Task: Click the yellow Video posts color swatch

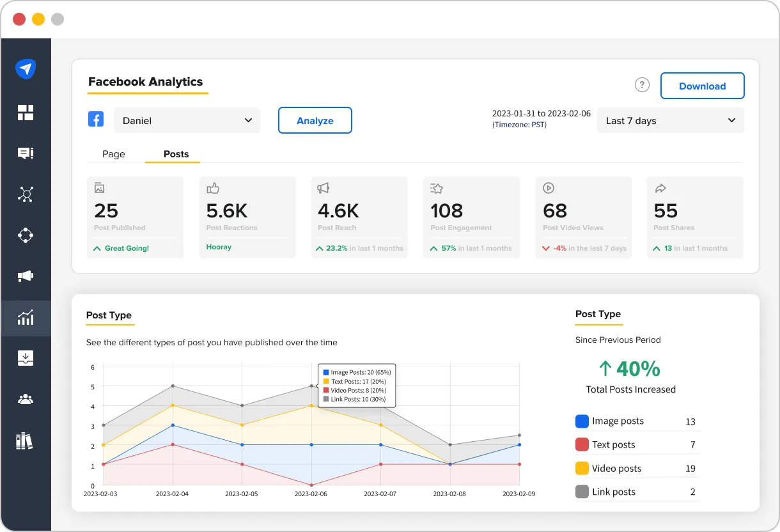Action: point(581,468)
